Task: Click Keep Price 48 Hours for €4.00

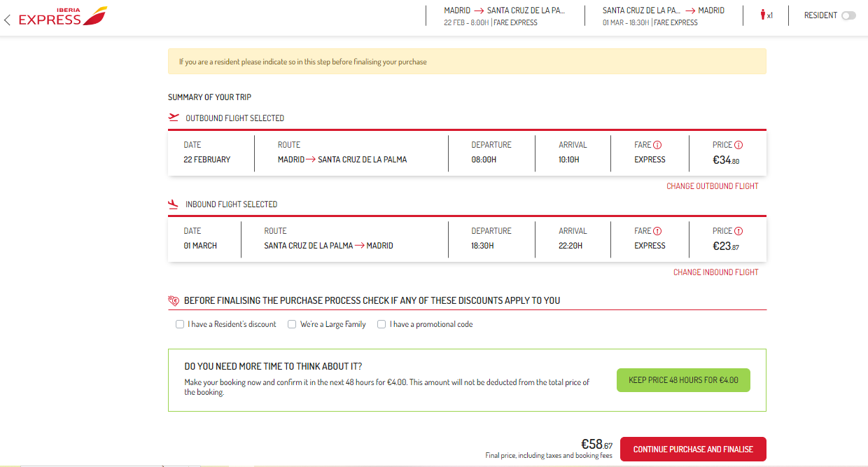Action: click(683, 380)
